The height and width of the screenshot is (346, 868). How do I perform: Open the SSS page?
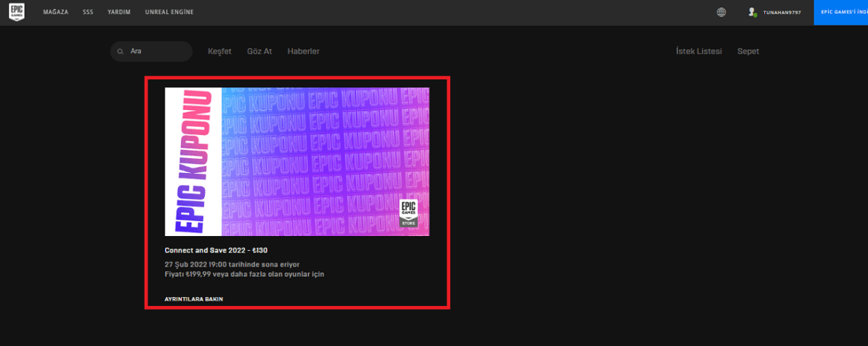click(88, 13)
